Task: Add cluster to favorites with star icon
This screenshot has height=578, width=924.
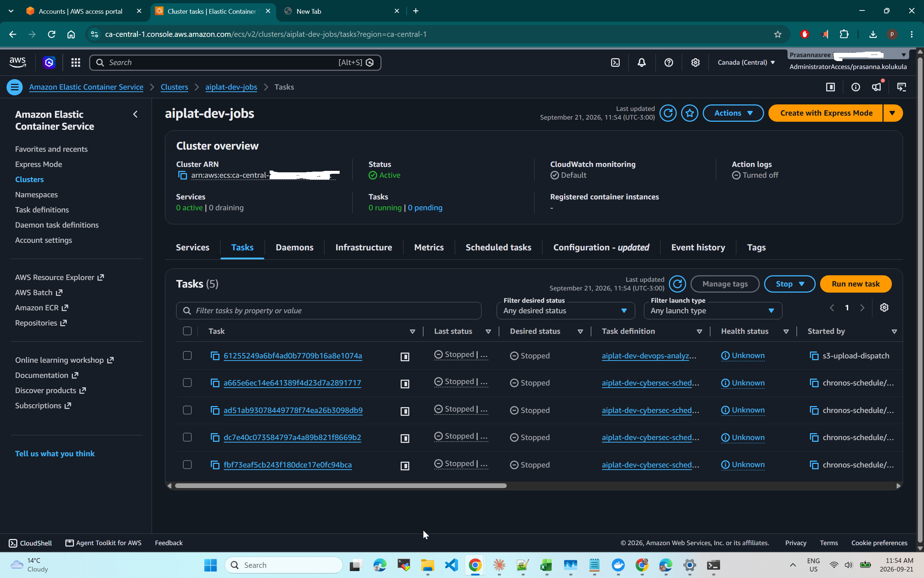Action: 689,113
